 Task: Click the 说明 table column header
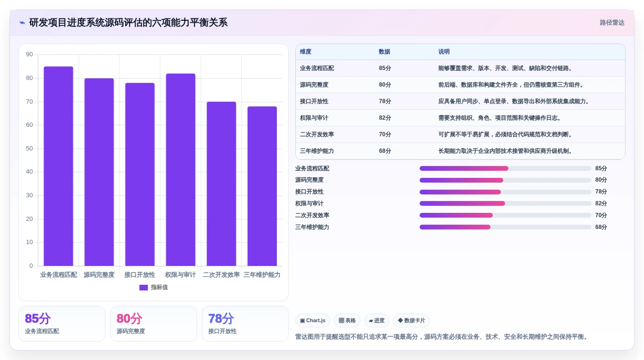[444, 52]
